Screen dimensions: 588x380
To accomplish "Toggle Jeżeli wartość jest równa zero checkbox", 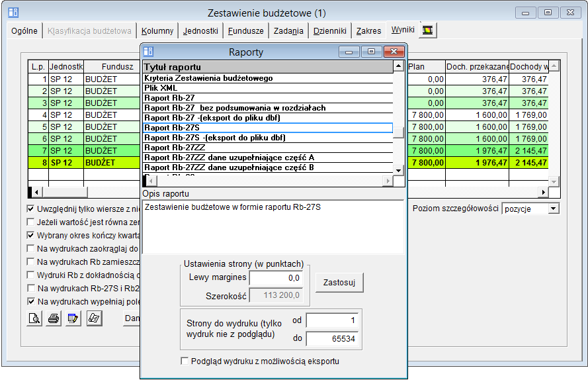I will click(30, 222).
